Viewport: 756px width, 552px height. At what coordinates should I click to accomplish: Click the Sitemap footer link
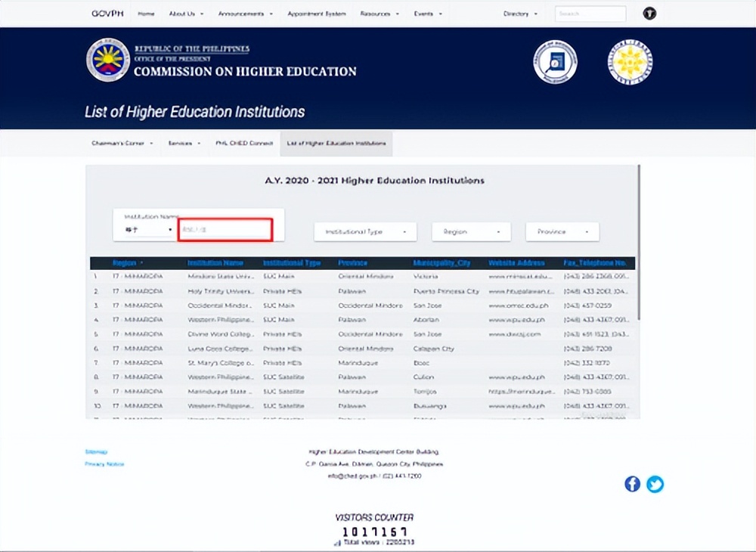point(96,451)
